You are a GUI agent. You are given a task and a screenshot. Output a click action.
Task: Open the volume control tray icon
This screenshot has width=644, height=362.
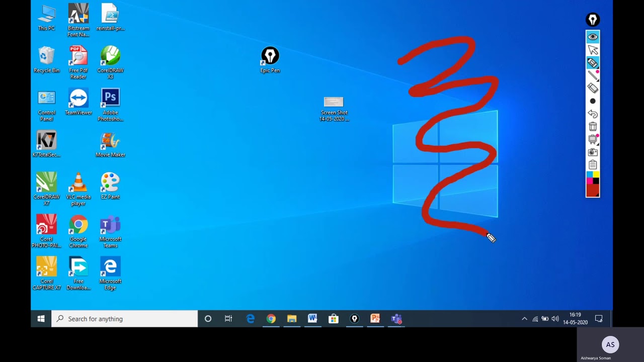point(555,319)
